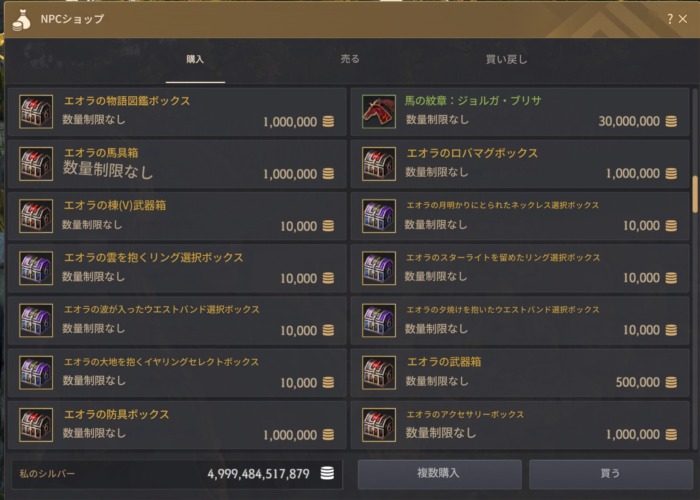Select the 購入 tab
This screenshot has height=500, width=700.
pyautogui.click(x=195, y=59)
